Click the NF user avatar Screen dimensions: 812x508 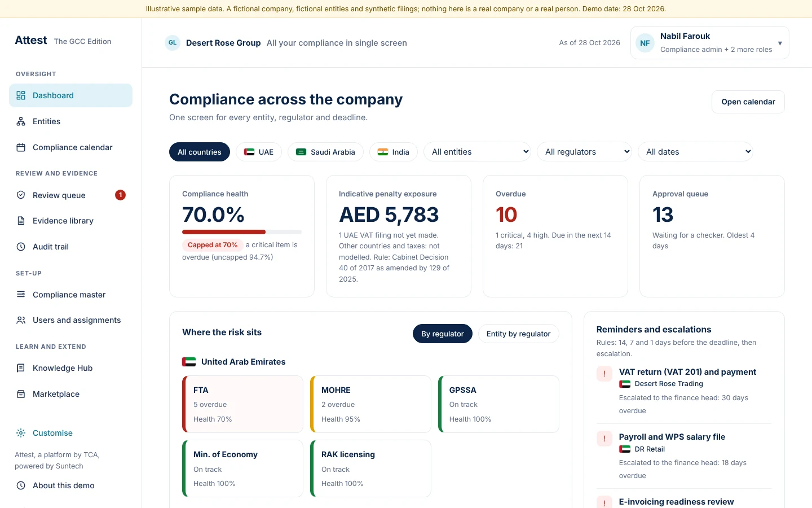click(x=645, y=43)
